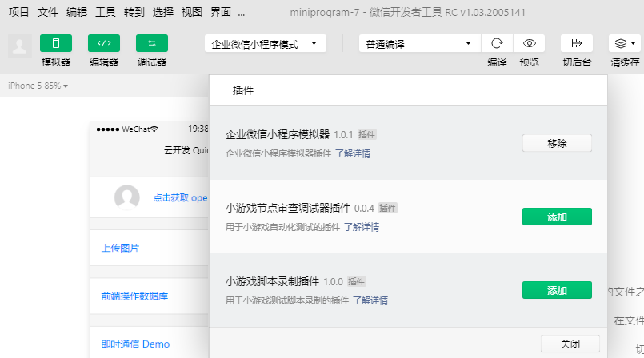Add the 小游戏节点审查调试器插件 plugin
644x358 pixels.
click(x=557, y=217)
